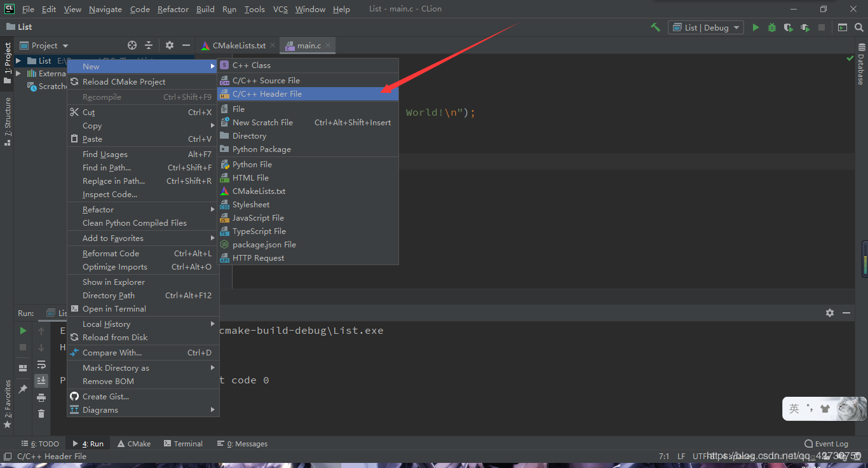Open Project view selector dropdown
The width and height of the screenshot is (868, 468).
[44, 46]
